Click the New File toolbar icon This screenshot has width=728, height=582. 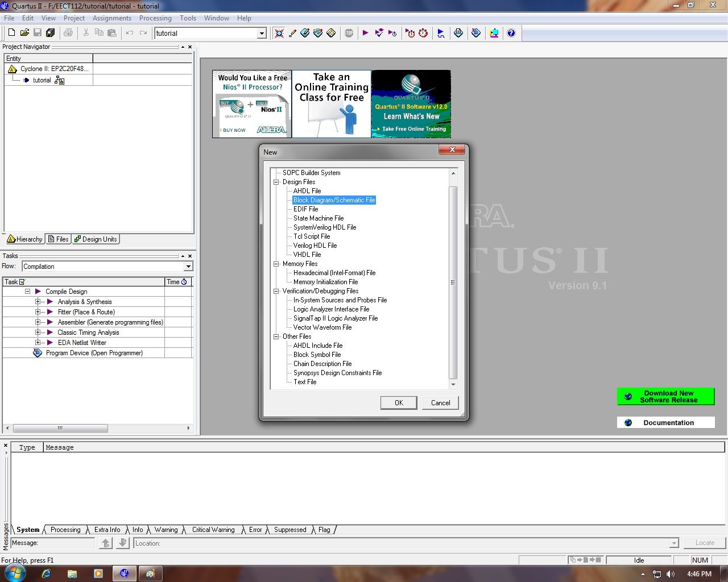[x=10, y=32]
